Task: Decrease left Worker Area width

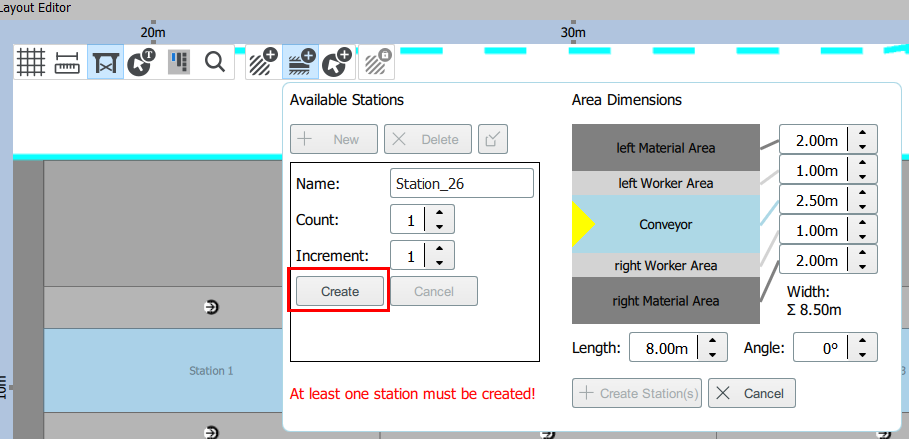Action: tap(862, 177)
